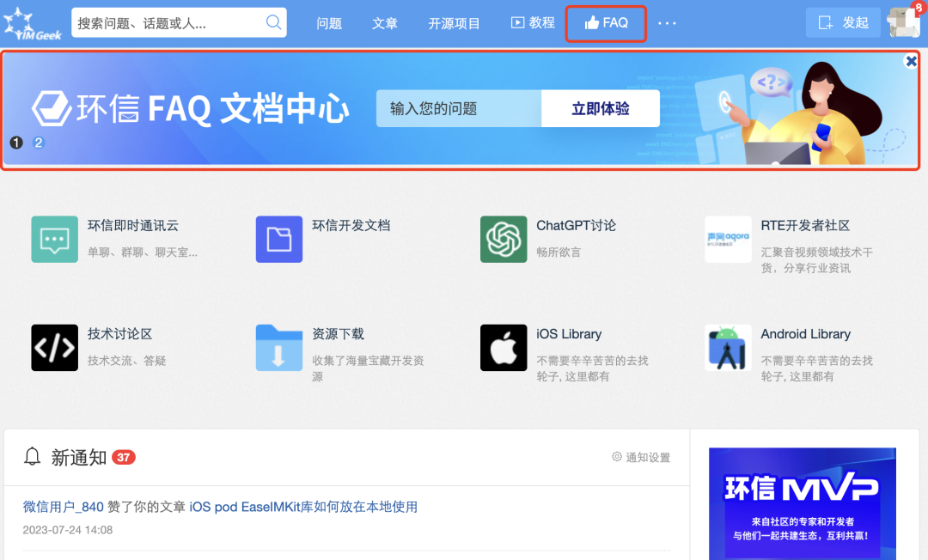The image size is (928, 560).
Task: Click the 汇聚音视频领域技术干货 description
Action: pos(817,260)
